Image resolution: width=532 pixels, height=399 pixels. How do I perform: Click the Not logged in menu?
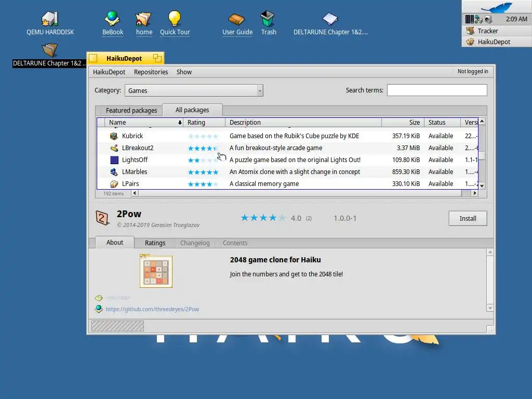[473, 71]
